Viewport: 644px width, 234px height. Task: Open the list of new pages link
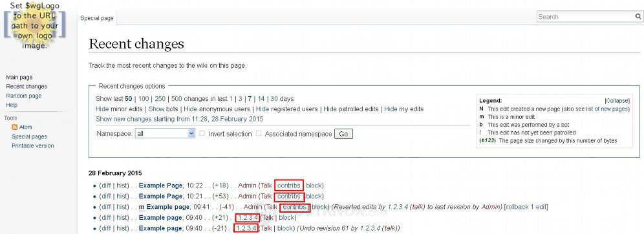606,109
